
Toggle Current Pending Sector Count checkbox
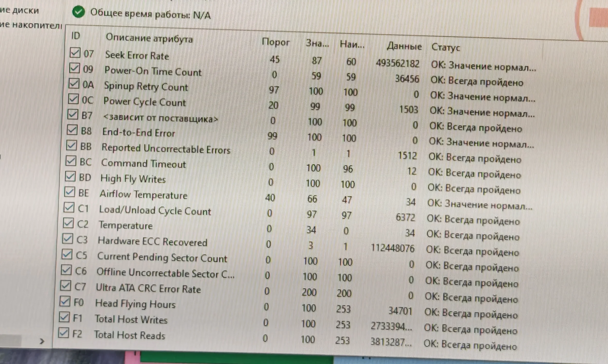67,254
